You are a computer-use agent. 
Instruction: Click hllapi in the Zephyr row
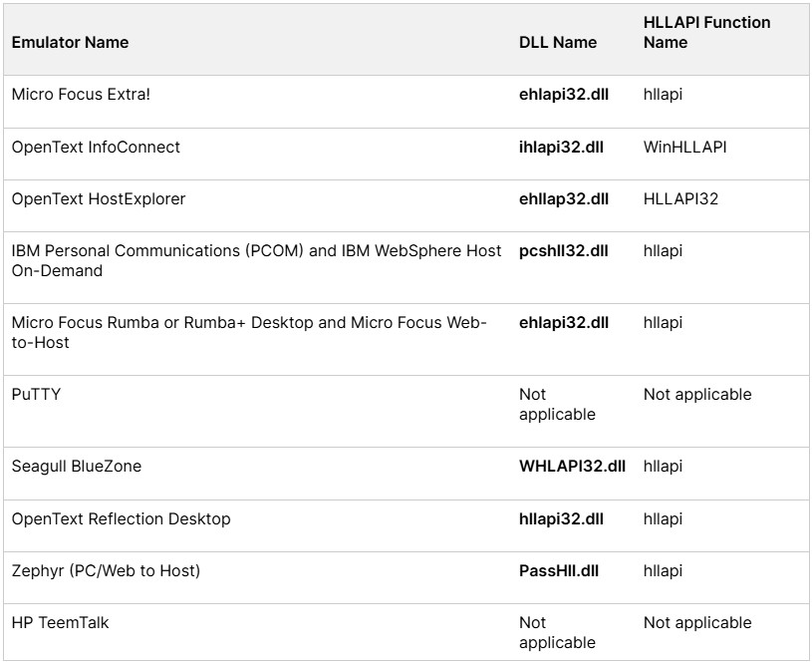pos(663,570)
